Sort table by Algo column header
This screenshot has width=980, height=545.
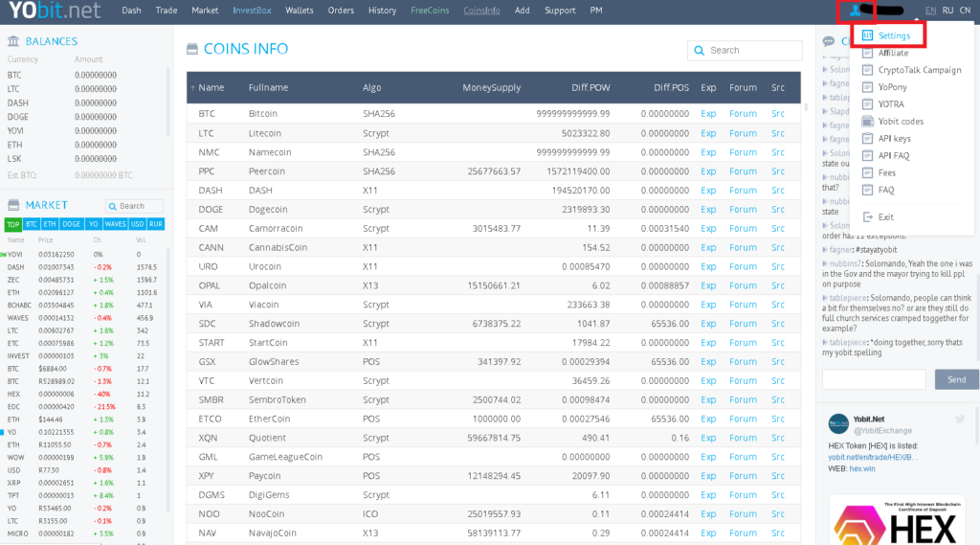point(372,87)
